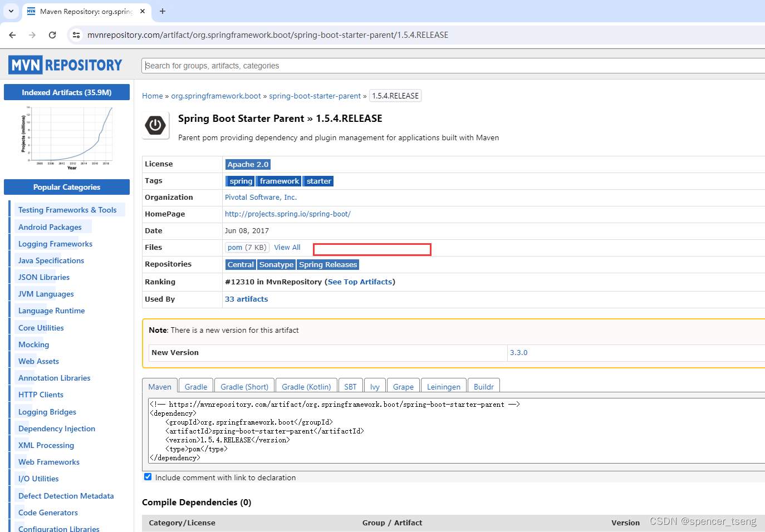765x532 pixels.
Task: Click the Indexed Artifacts (35.9M) header
Action: click(67, 92)
